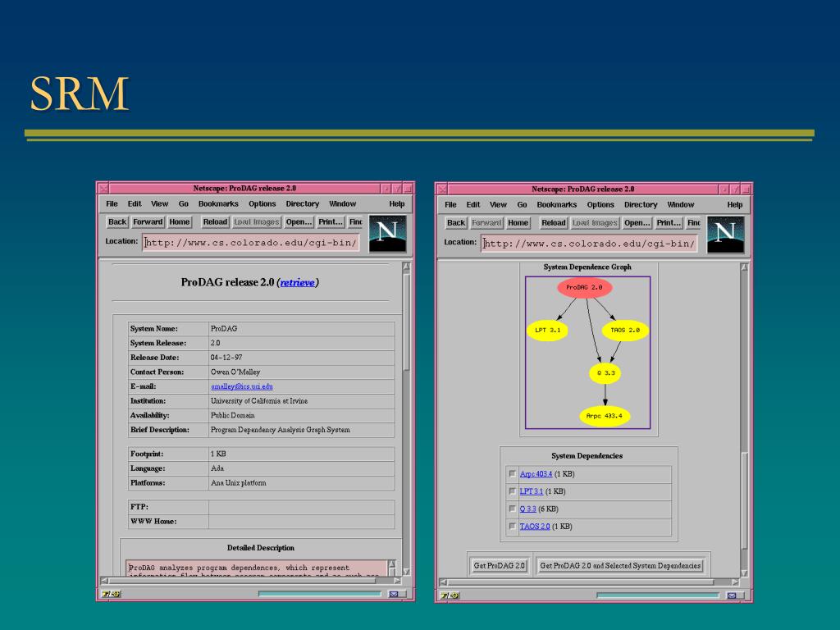
Task: Click the Back button in the left window
Action: 116,221
